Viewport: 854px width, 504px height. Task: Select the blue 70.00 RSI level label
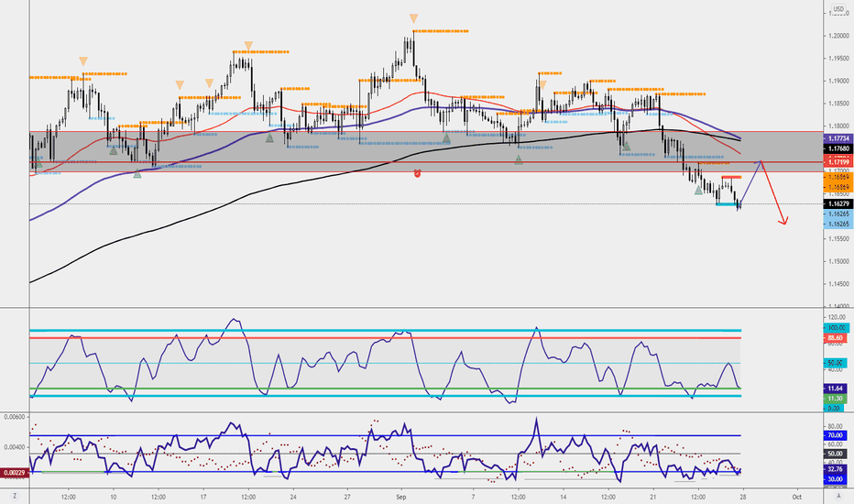[x=836, y=435]
